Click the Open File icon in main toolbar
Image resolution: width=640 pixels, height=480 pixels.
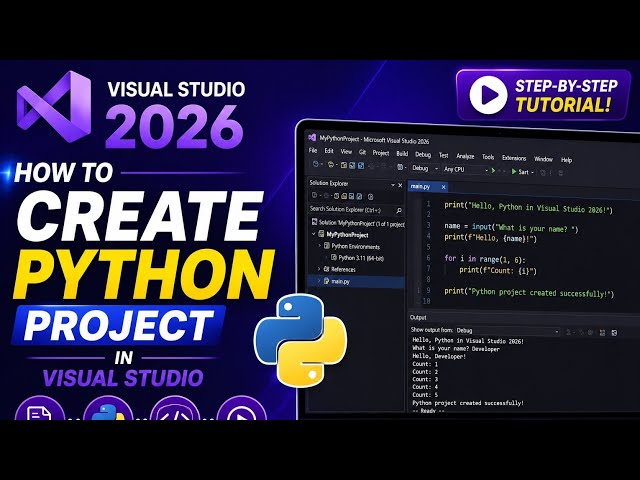344,165
